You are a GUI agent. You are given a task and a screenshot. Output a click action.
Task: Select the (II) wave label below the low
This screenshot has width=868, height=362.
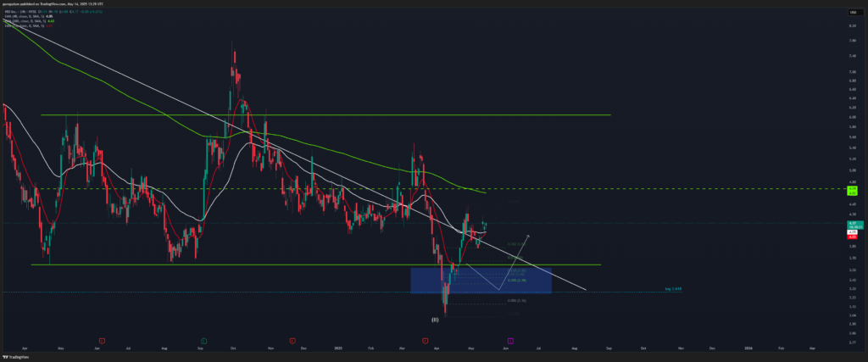pos(435,320)
